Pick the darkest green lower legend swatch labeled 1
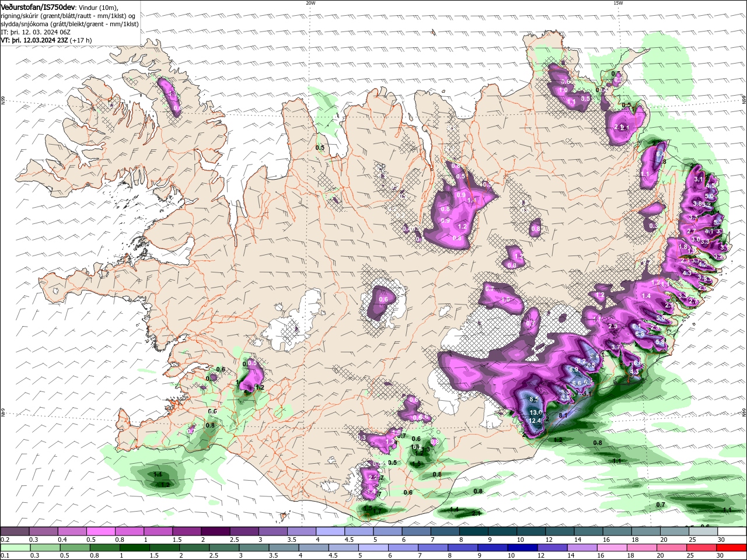This screenshot has height=560, width=747. (134, 547)
